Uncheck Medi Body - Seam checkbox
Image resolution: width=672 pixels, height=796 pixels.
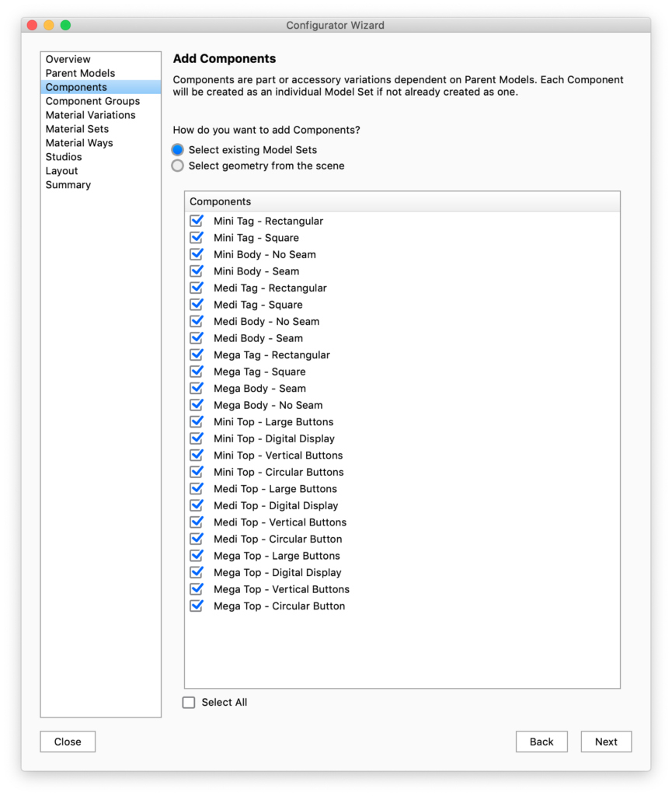[x=196, y=338]
